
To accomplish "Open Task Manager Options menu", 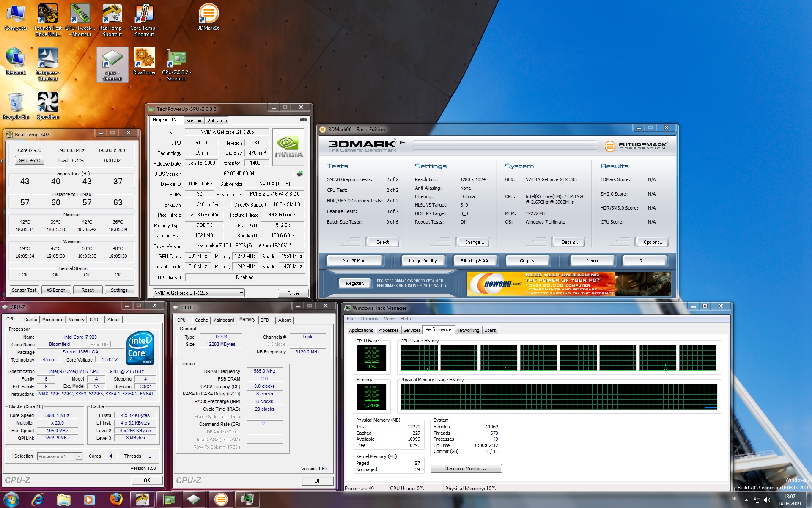I will [369, 319].
